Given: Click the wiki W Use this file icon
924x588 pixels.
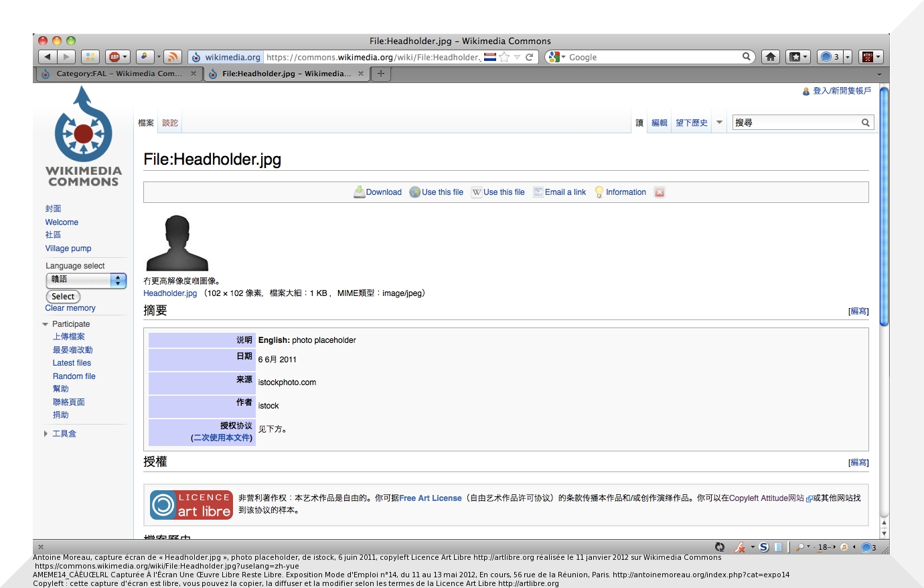Looking at the screenshot, I should click(x=477, y=192).
